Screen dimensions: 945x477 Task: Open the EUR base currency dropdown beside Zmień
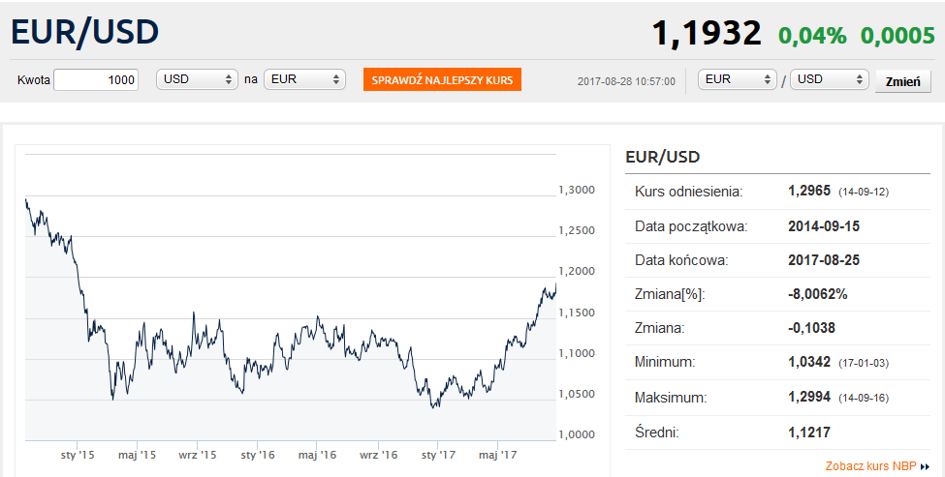tap(737, 80)
